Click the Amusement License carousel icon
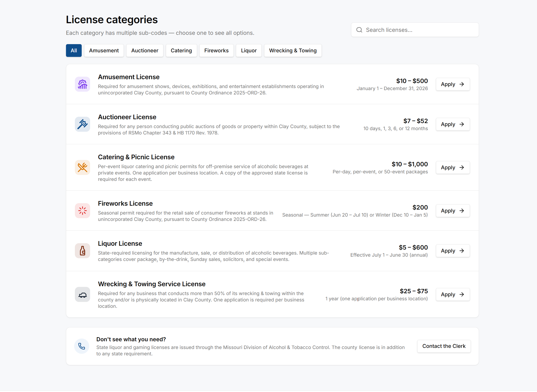 (x=82, y=84)
